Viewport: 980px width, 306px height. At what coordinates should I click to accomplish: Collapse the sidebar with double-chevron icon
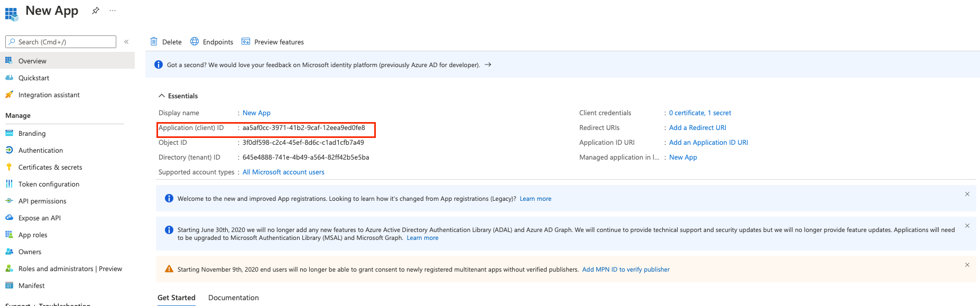pyautogui.click(x=126, y=42)
